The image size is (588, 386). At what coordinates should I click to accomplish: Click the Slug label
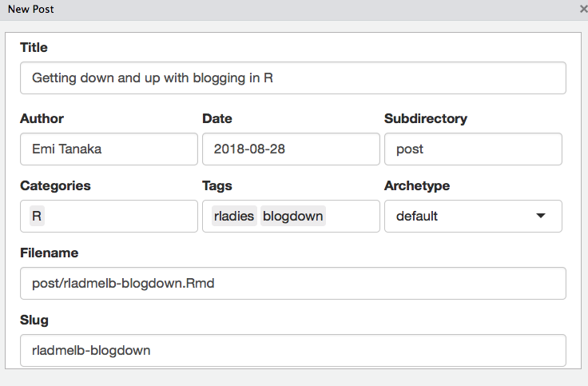[34, 320]
